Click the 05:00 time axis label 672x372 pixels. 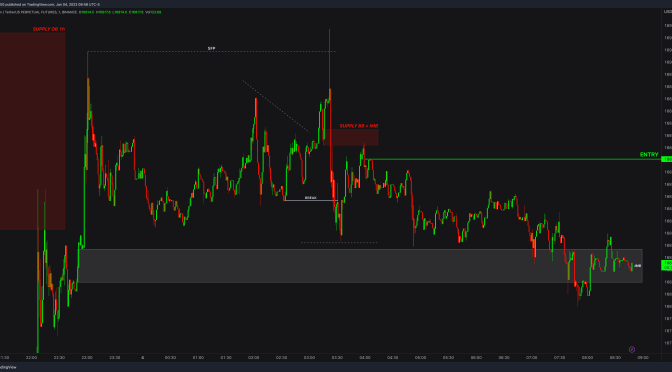click(x=420, y=357)
